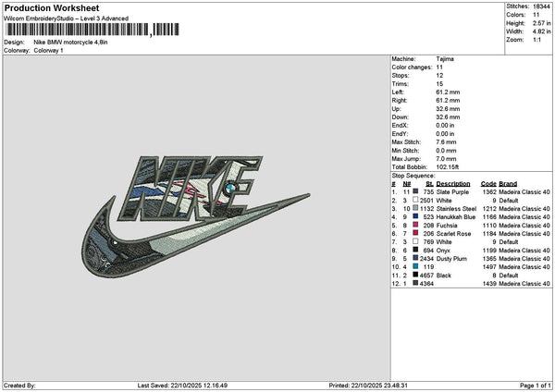Click the Page 1 of 1 indicator
Screen dimensions: 555x392
(536, 386)
